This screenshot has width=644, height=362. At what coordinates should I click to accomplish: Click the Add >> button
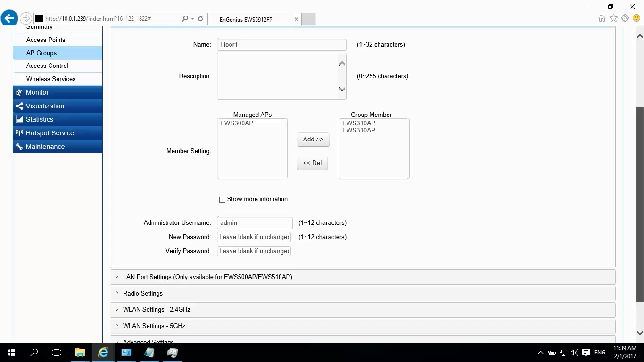[x=313, y=139]
